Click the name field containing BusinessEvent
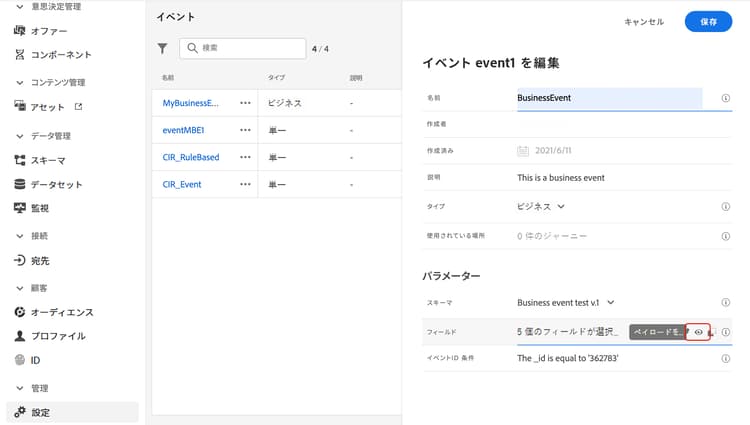 coord(609,98)
